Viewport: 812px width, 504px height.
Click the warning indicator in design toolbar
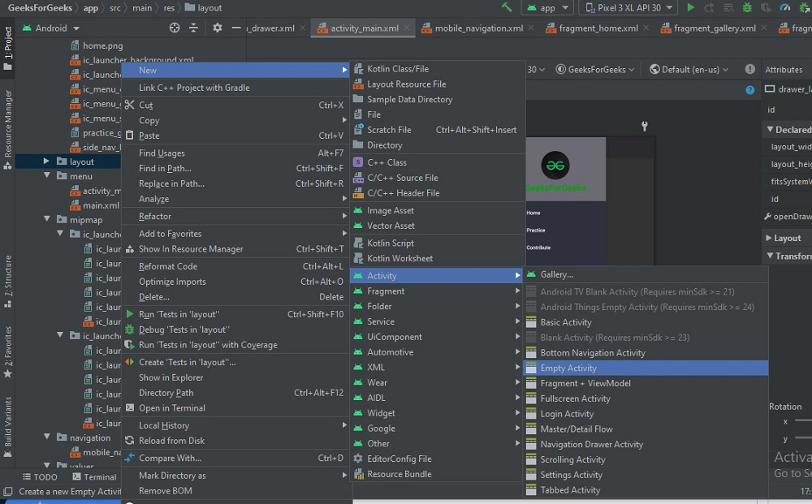(x=749, y=69)
